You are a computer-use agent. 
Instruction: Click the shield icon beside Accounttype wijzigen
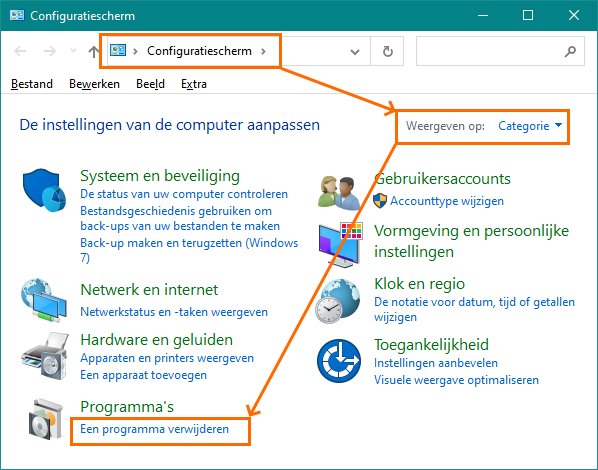click(x=379, y=201)
